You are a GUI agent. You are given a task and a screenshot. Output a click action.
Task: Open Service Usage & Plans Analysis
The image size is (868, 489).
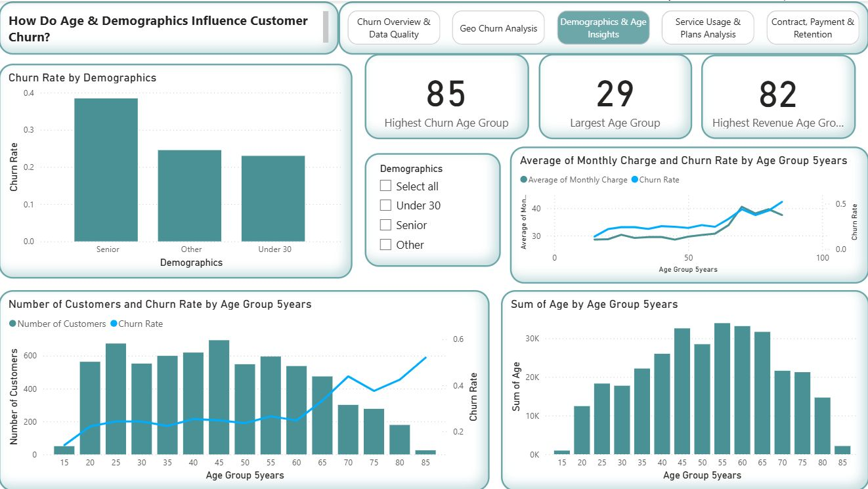coord(708,28)
